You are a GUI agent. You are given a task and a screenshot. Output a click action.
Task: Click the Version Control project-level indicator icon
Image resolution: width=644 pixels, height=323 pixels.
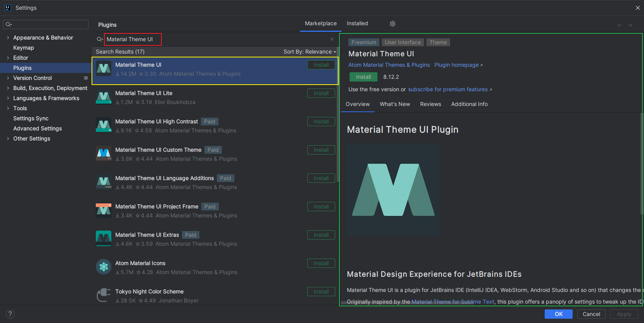[86, 78]
